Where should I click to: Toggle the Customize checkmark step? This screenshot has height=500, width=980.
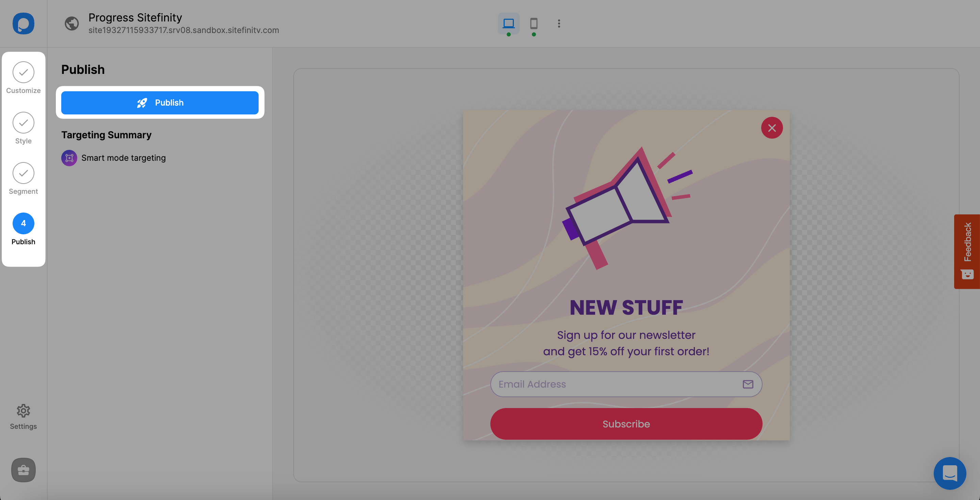23,72
